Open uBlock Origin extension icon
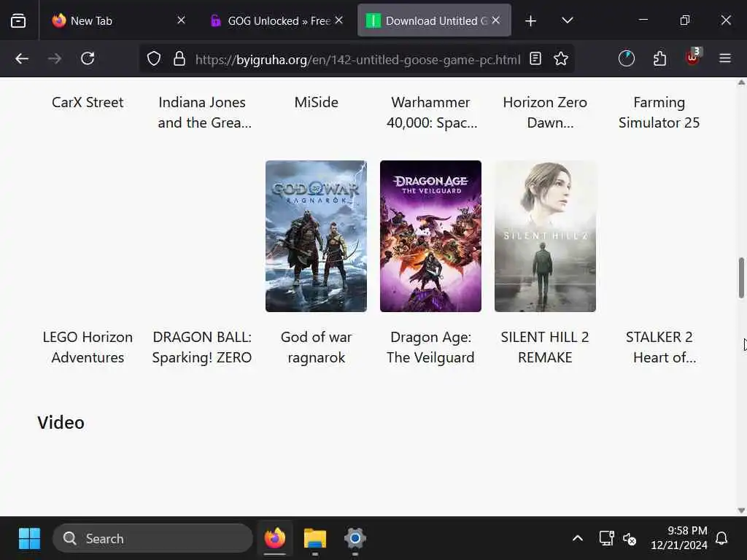This screenshot has height=560, width=747. [693, 57]
